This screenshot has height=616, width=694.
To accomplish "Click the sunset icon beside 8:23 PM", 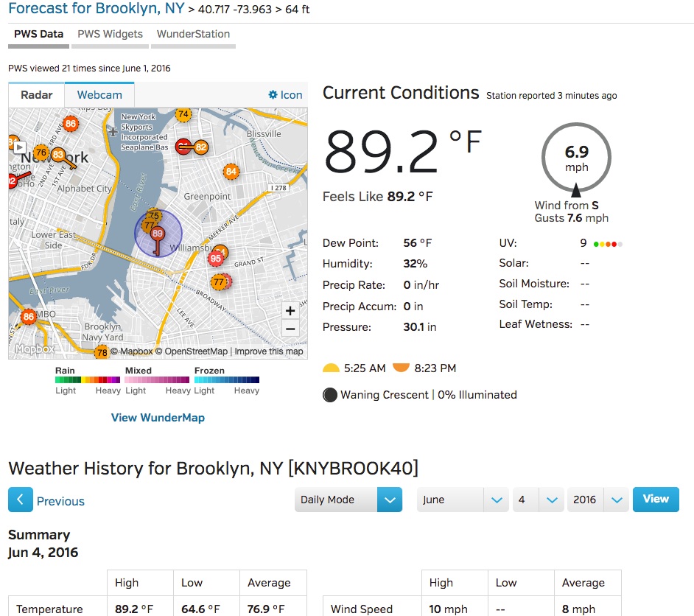I will coord(401,368).
